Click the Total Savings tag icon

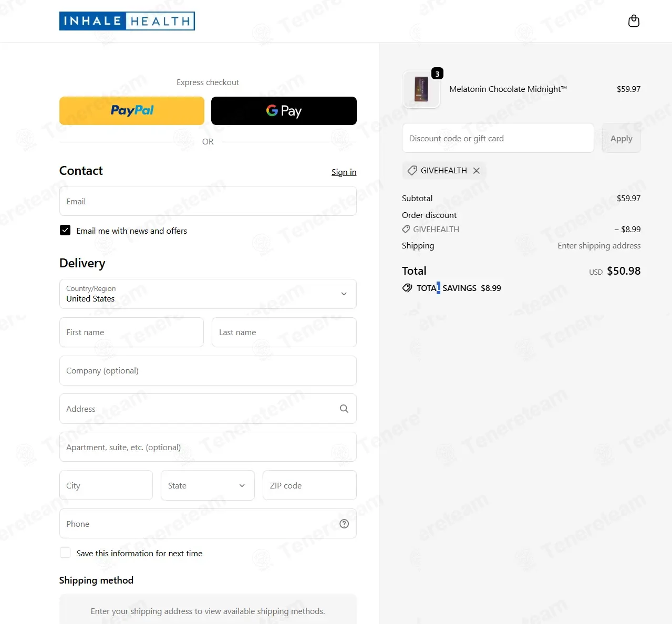pyautogui.click(x=407, y=288)
